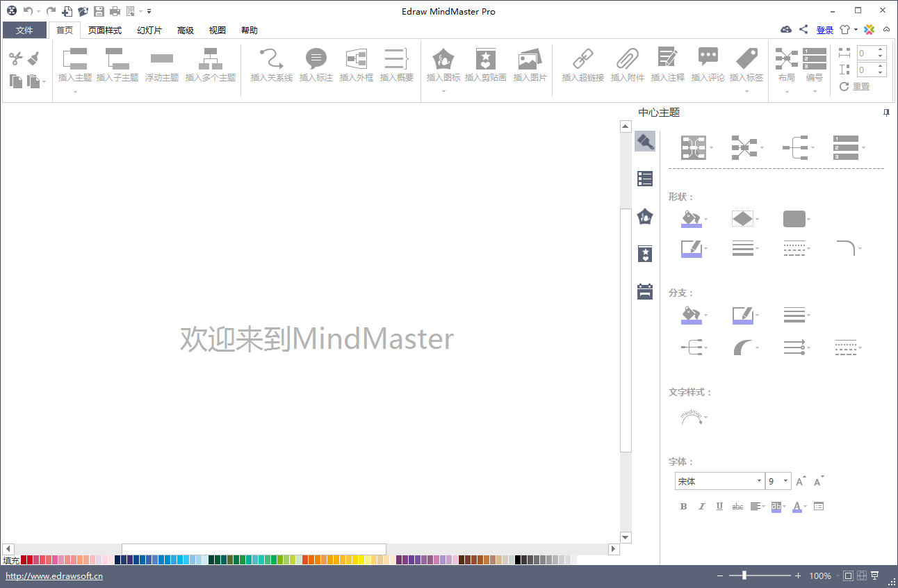Click the Insert Subtopic (插入子主题) icon
This screenshot has height=588, width=898.
[117, 59]
